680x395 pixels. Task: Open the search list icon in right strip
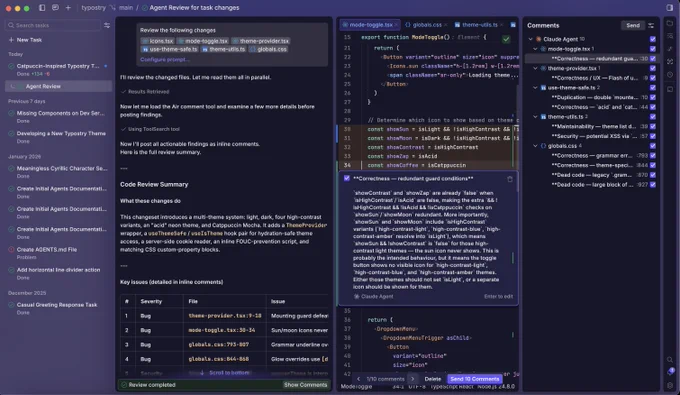670,36
